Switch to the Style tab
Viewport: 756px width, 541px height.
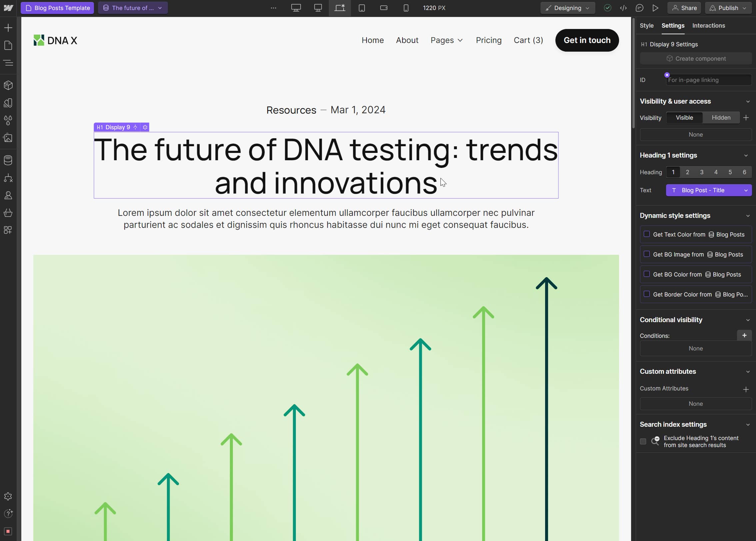(x=646, y=26)
